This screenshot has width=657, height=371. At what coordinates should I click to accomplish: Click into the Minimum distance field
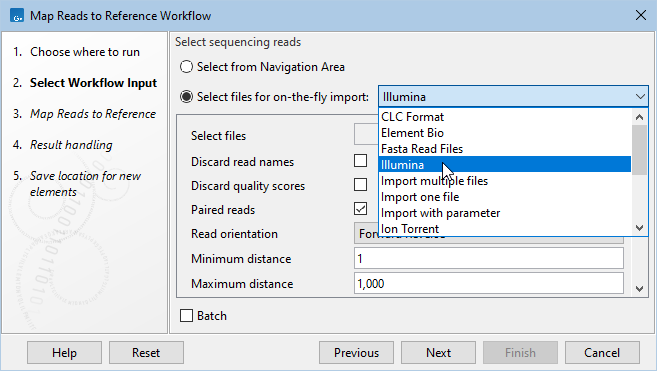pos(489,258)
